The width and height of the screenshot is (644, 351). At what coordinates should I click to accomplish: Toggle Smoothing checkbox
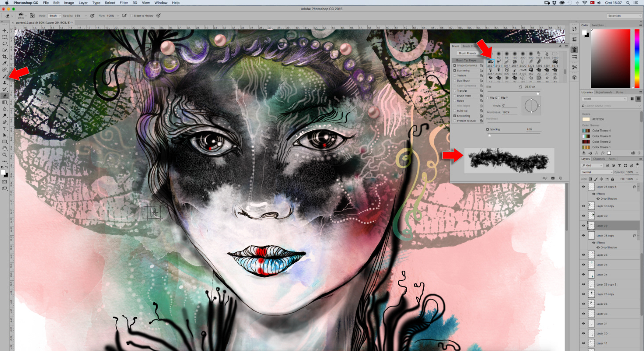pyautogui.click(x=454, y=116)
